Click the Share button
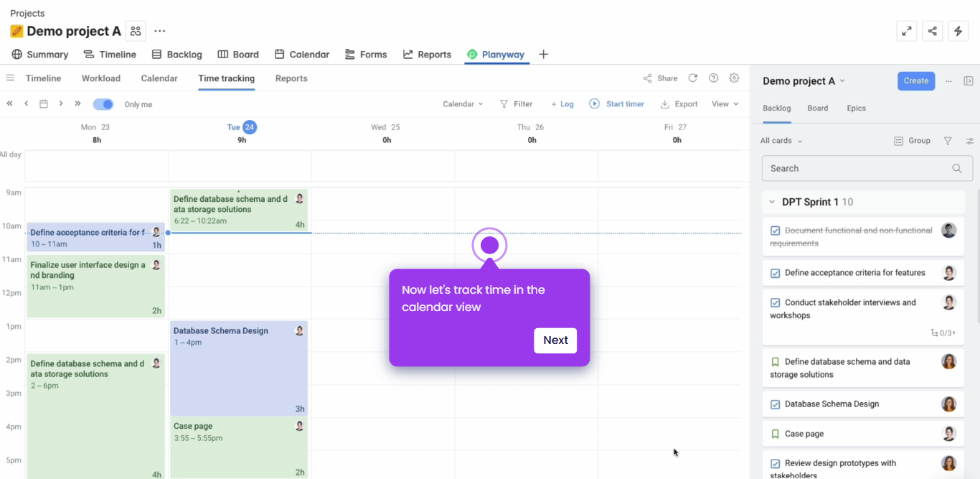 click(660, 78)
